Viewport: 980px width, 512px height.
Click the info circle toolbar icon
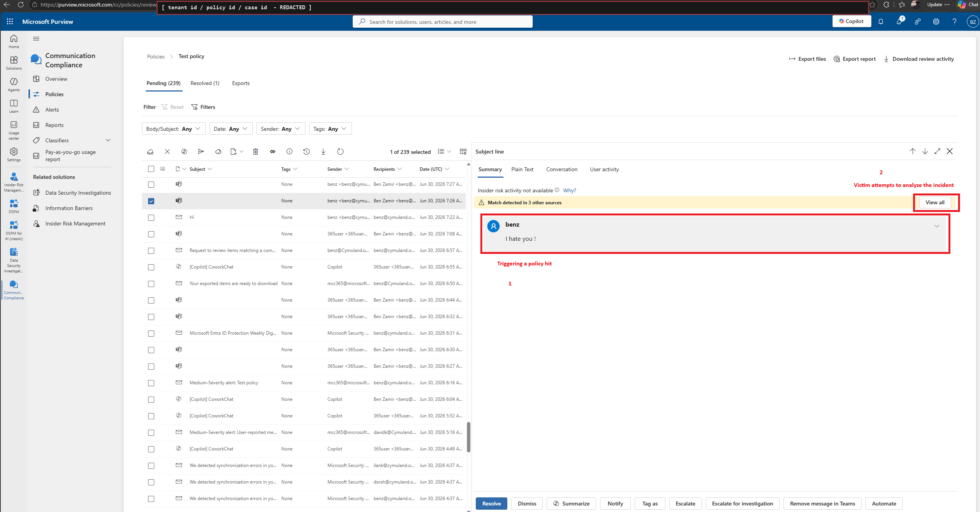tap(290, 152)
